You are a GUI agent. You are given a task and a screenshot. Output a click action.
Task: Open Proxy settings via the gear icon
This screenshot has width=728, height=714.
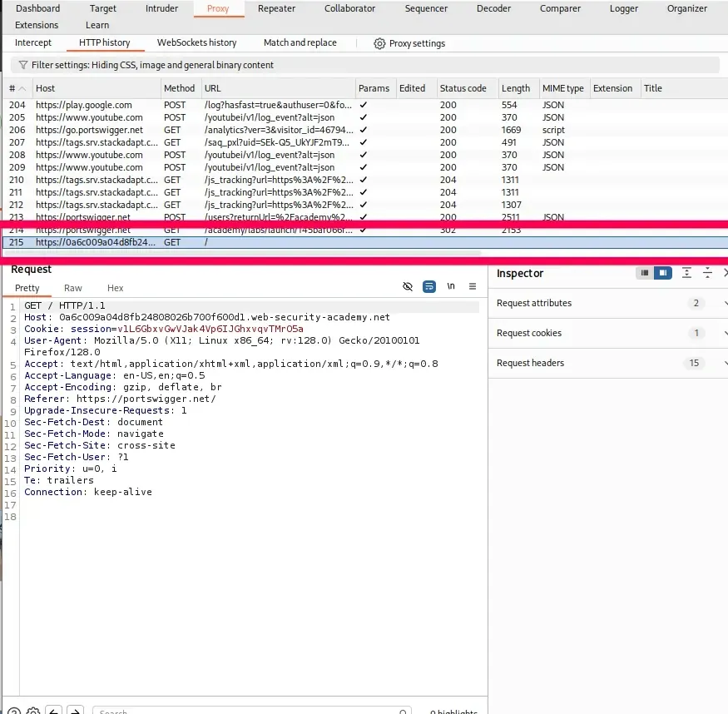pos(379,43)
